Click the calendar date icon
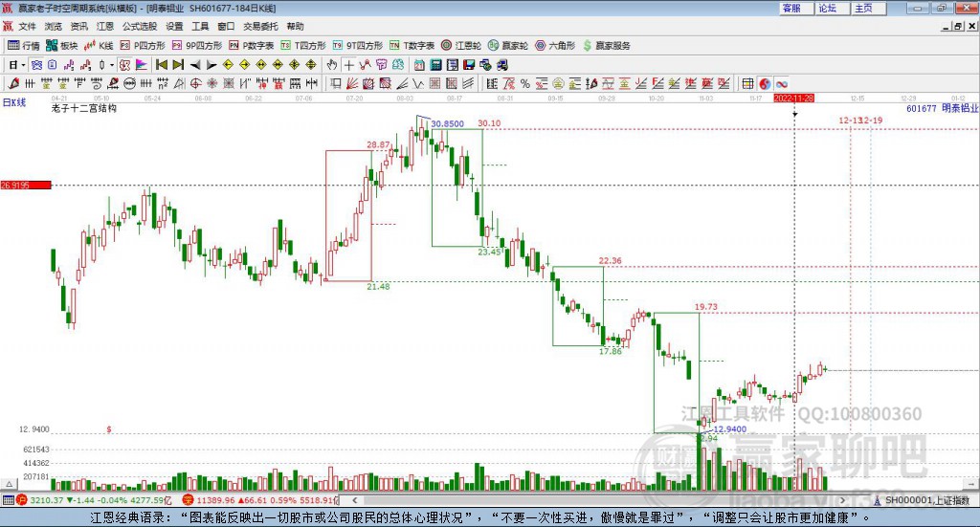This screenshot has height=527, width=980. coord(419,65)
